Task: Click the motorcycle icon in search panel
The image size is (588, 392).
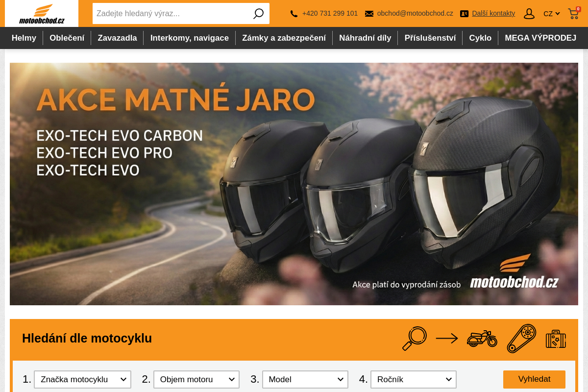Action: [482, 338]
